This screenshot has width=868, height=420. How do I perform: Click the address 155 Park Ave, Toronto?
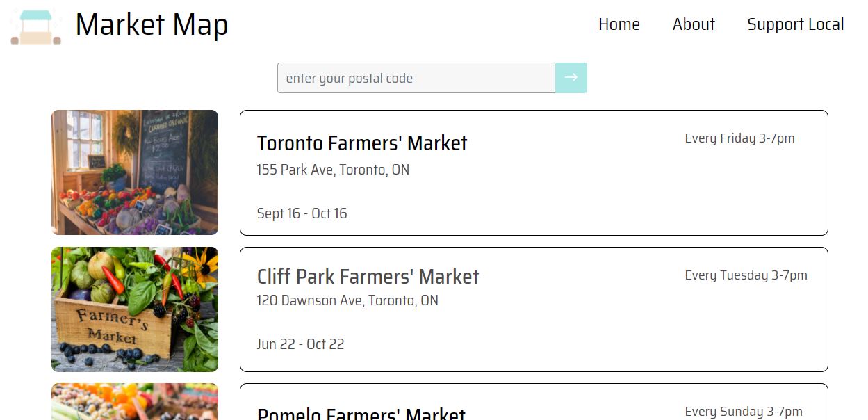(332, 170)
